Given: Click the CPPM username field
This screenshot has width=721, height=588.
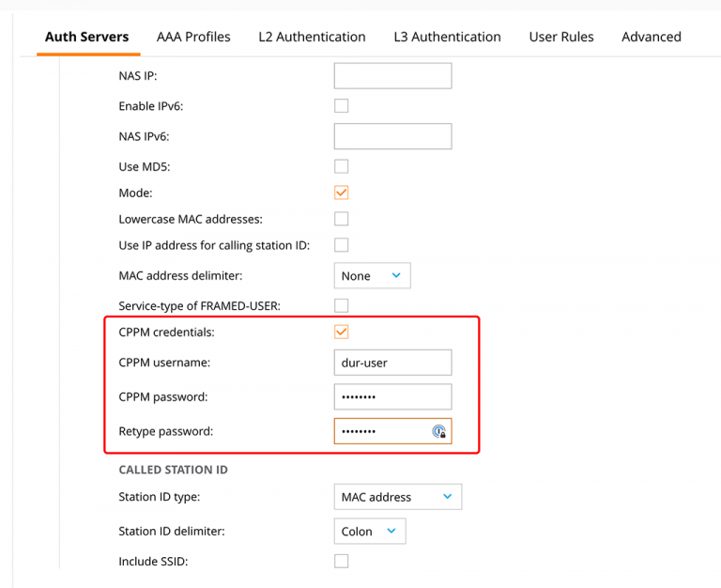Looking at the screenshot, I should click(392, 363).
